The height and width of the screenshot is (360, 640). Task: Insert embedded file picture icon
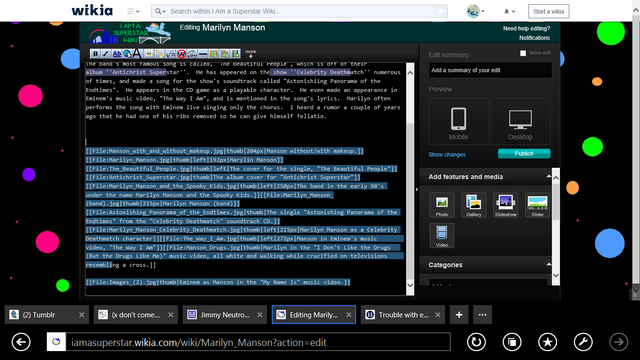tap(149, 53)
